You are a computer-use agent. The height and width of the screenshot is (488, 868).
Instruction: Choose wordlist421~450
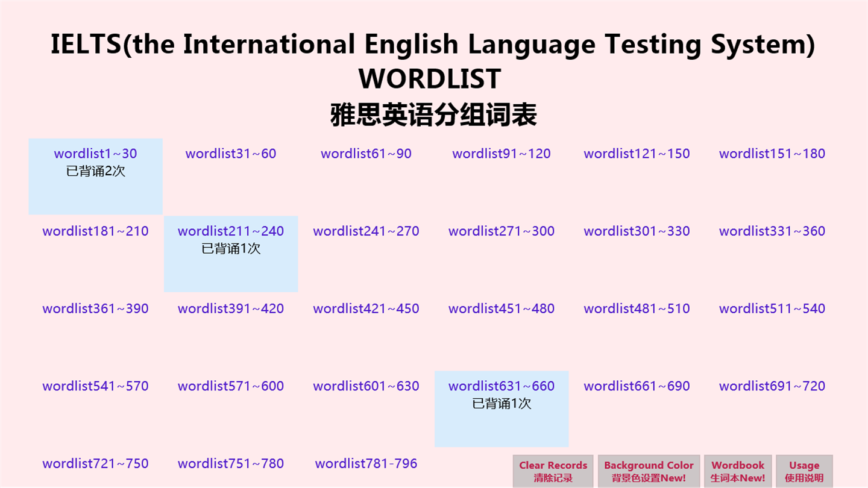tap(366, 309)
